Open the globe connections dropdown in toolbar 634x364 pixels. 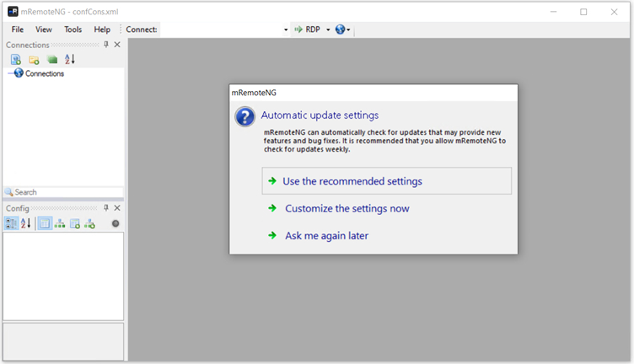coord(342,29)
